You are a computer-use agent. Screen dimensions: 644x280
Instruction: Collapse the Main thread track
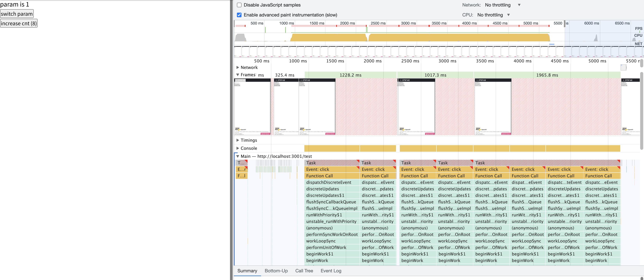coord(237,156)
